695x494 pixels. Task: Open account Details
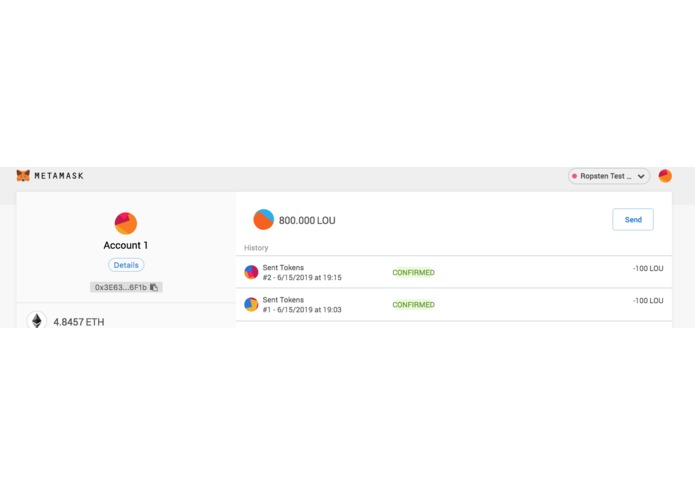126,265
